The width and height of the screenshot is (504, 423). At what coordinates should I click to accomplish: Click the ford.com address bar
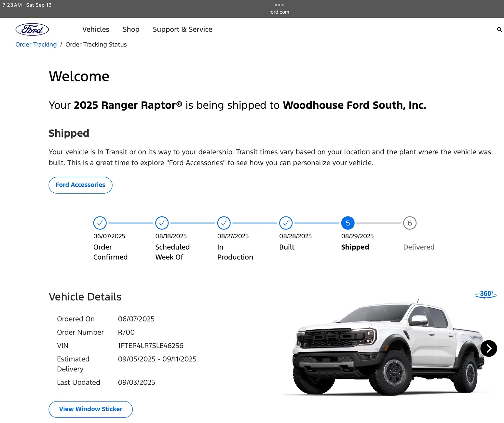tap(279, 12)
